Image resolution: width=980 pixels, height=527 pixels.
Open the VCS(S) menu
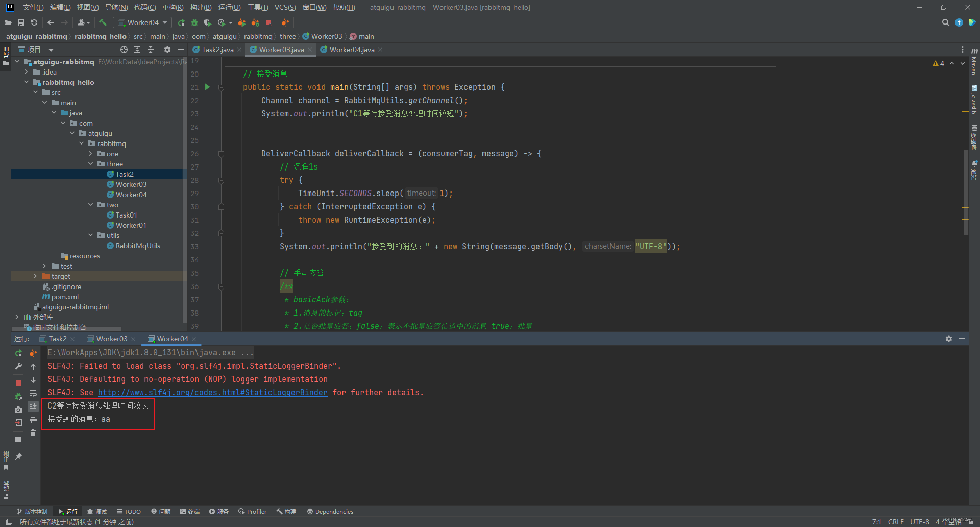point(285,7)
